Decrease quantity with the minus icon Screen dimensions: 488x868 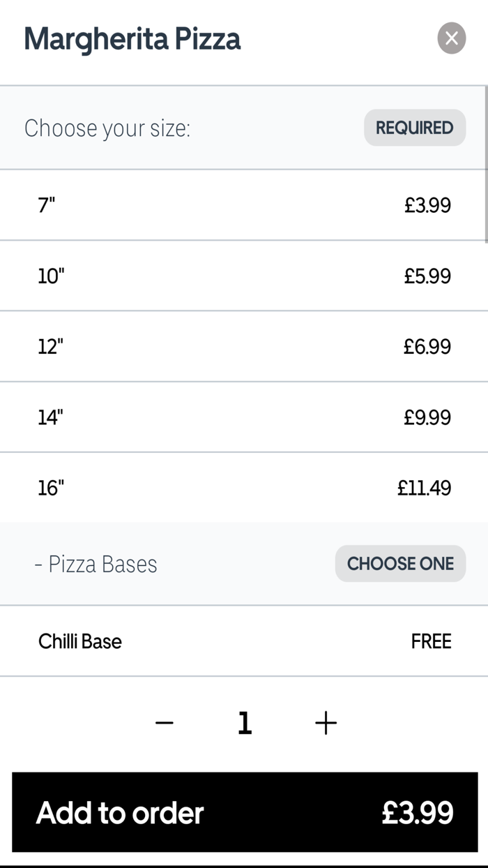tap(165, 723)
